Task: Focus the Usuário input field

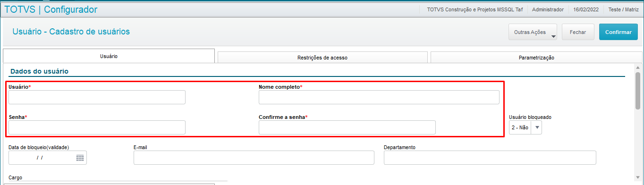Action: pyautogui.click(x=97, y=97)
